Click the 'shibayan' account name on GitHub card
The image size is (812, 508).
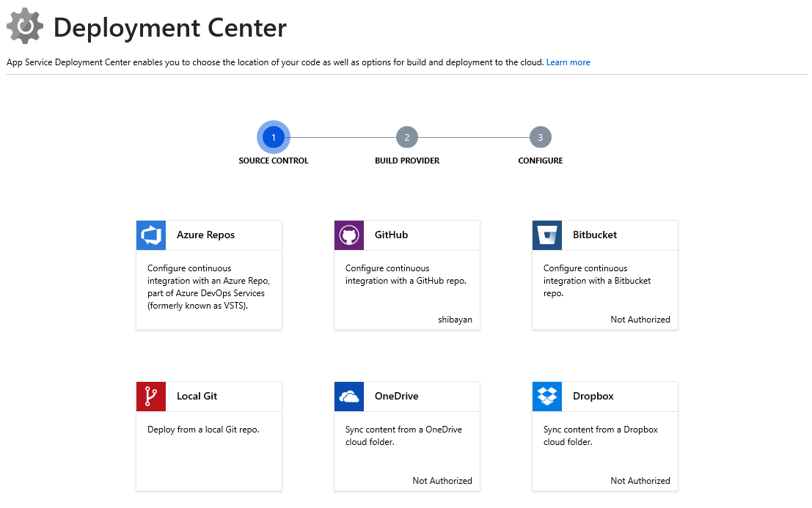(x=456, y=320)
